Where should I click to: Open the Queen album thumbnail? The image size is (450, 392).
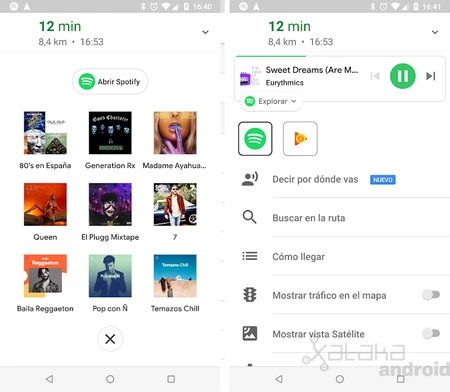coord(45,204)
